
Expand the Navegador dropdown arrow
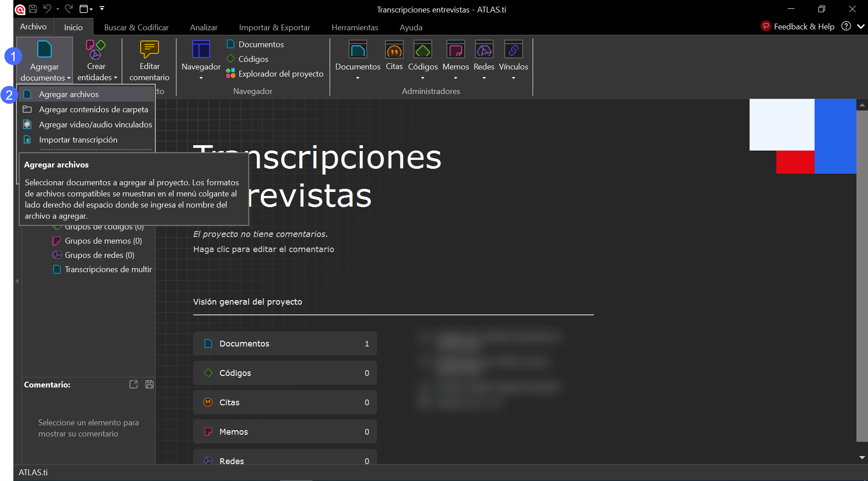pyautogui.click(x=201, y=78)
